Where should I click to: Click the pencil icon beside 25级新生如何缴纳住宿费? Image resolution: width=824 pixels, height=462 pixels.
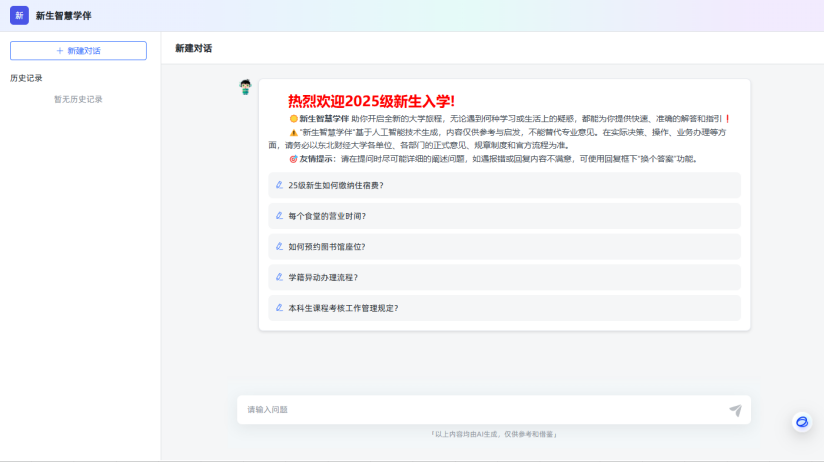279,185
